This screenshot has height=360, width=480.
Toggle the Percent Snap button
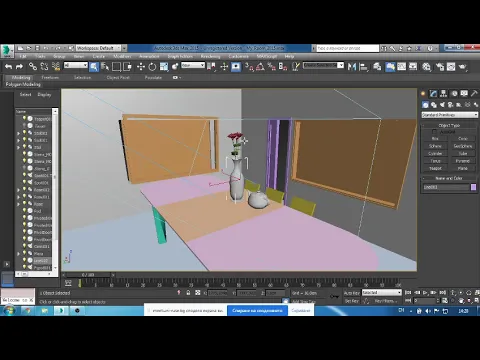(x=272, y=67)
